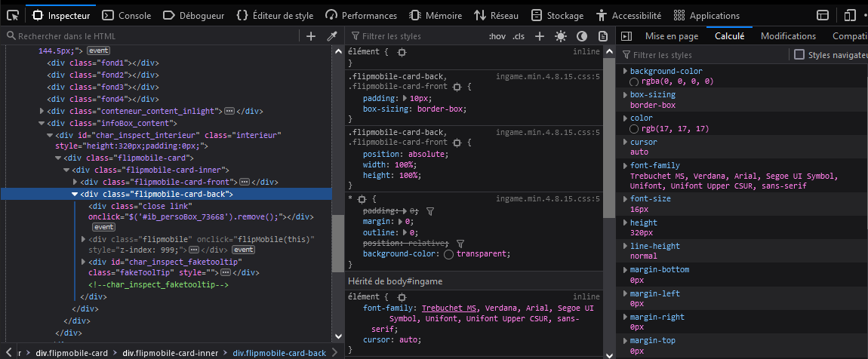
Task: Open the Mise en page tab
Action: [x=670, y=36]
